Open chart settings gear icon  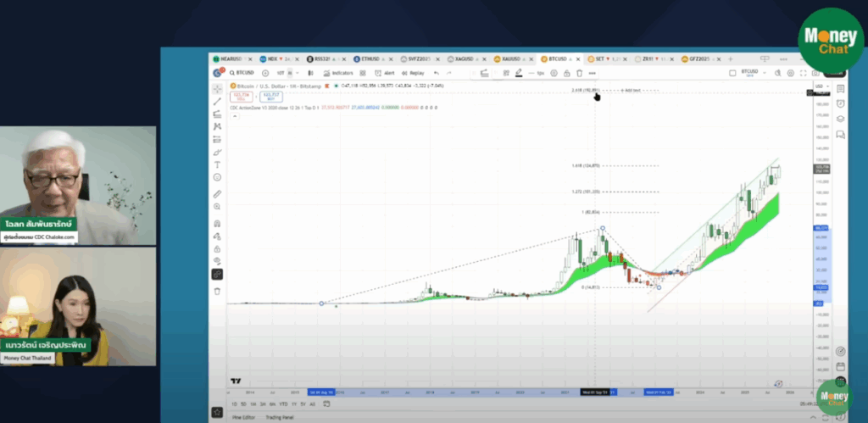[790, 73]
